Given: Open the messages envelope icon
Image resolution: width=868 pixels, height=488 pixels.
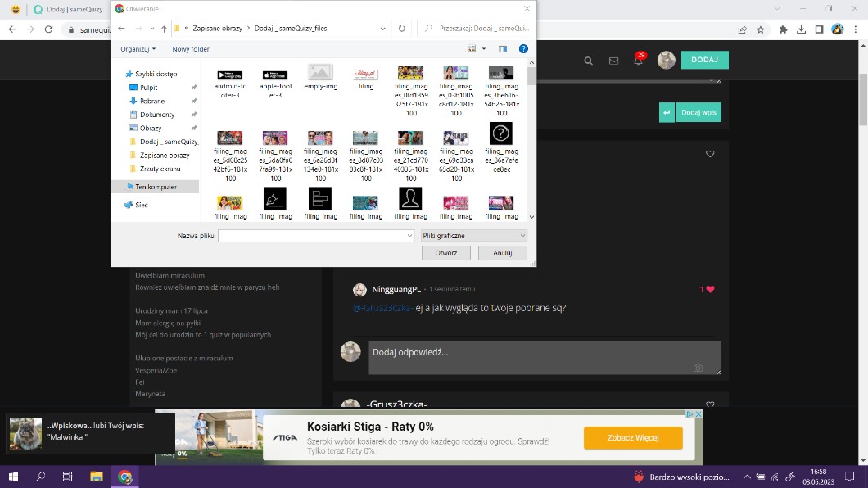Looking at the screenshot, I should [613, 61].
